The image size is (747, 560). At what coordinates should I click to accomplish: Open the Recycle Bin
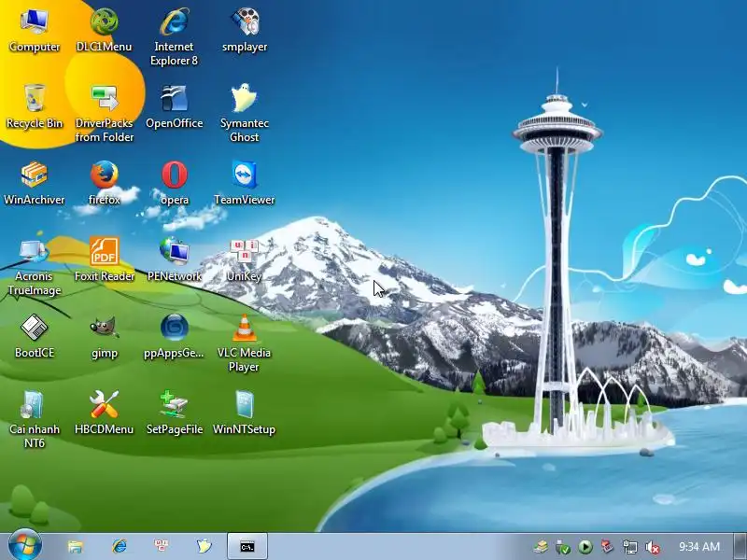(x=35, y=106)
